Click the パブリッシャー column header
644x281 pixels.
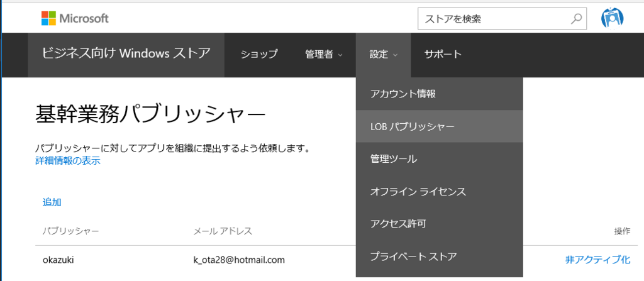(70, 231)
